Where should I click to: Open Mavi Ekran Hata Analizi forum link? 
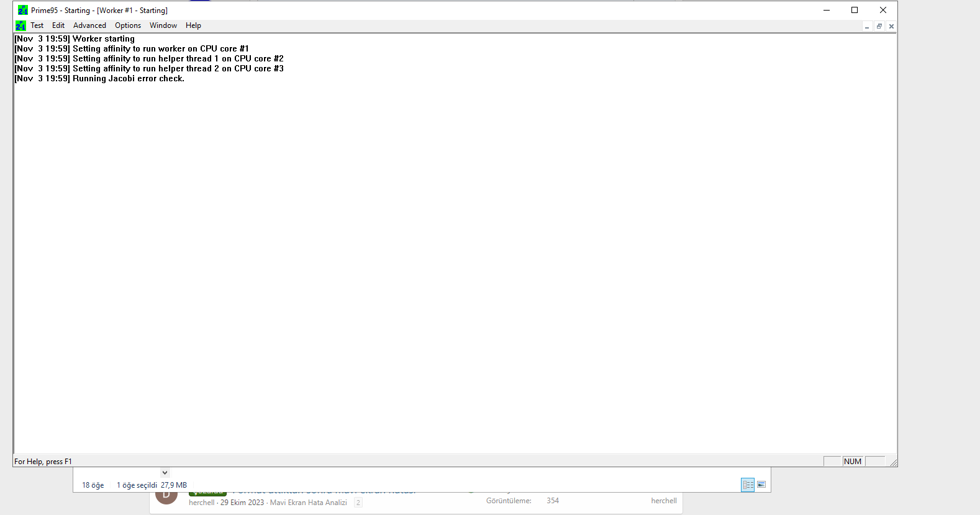(x=309, y=503)
